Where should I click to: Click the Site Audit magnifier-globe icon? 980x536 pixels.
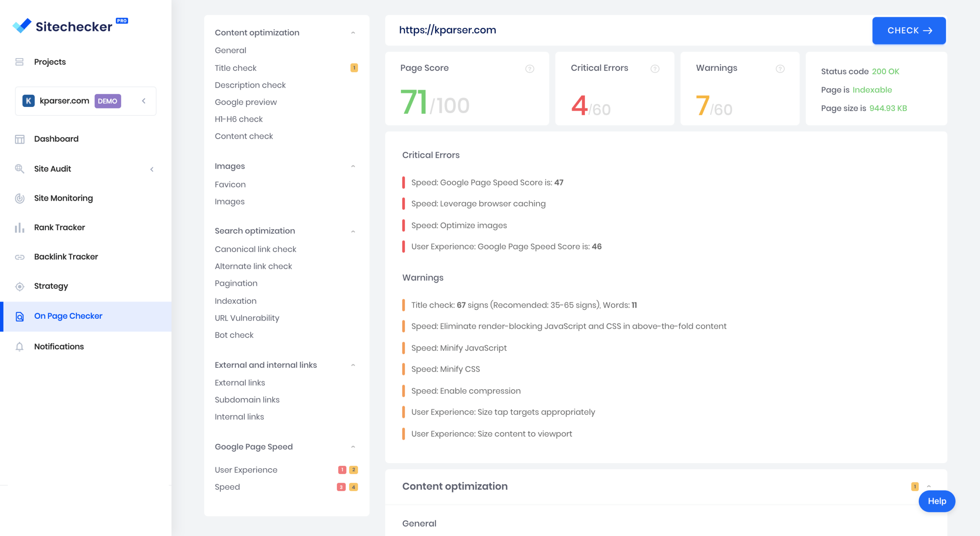[x=20, y=169]
